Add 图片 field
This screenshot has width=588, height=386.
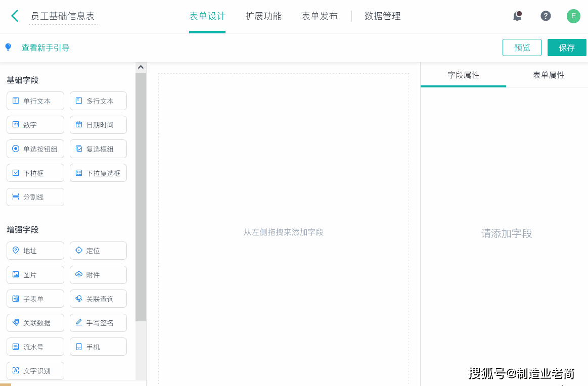point(35,275)
